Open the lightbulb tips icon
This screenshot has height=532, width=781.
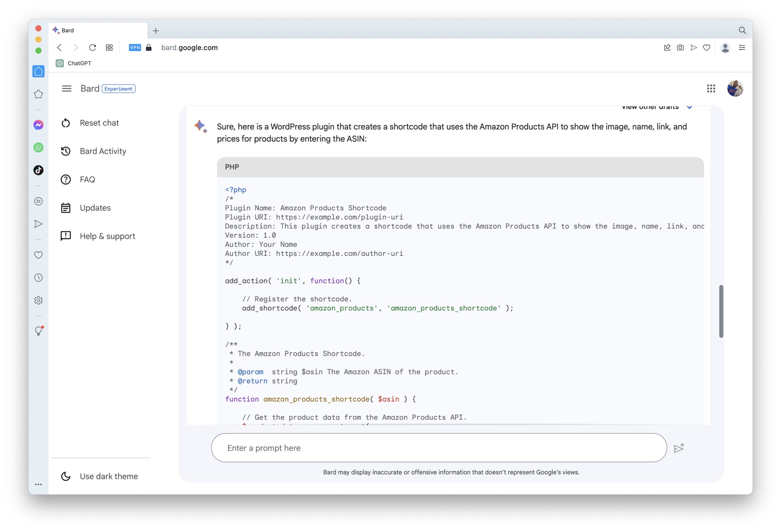(x=39, y=331)
